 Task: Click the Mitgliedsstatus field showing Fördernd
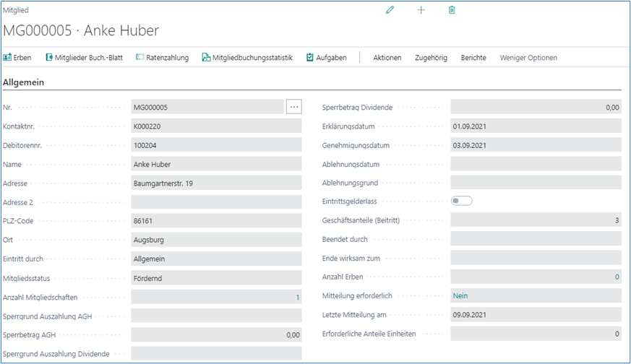click(215, 277)
